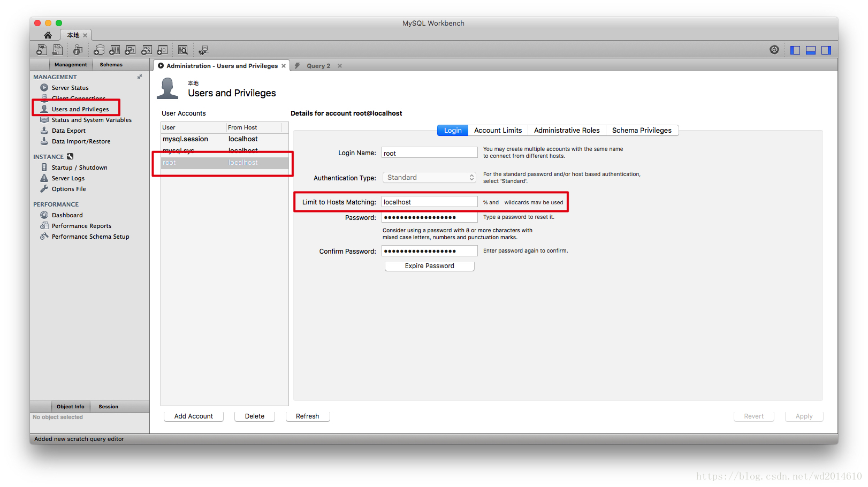Close the 本地 connection tab
Screen dimensions: 868x487
click(x=85, y=35)
